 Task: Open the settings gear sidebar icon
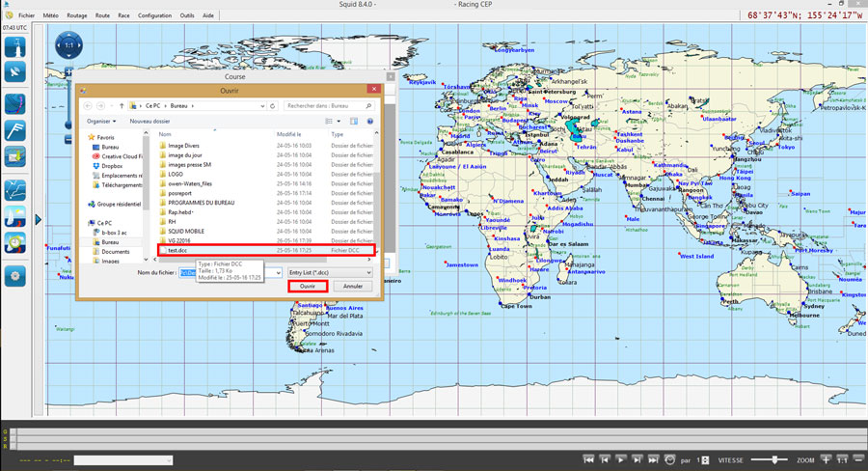(x=15, y=276)
